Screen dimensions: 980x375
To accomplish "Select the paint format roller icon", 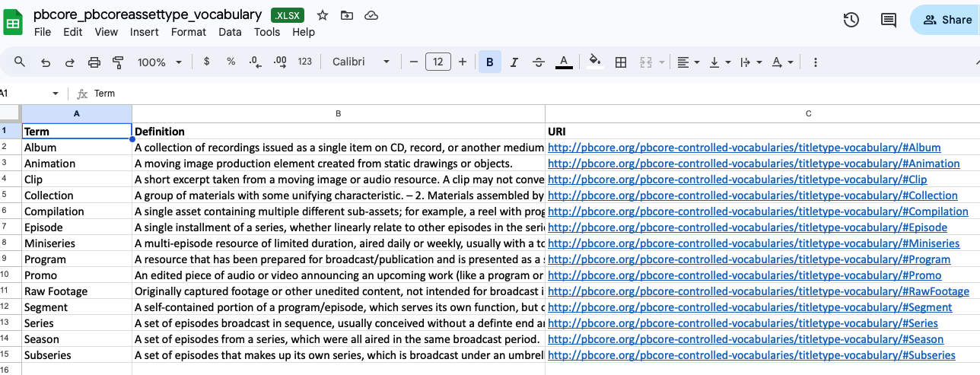I will click(x=118, y=62).
